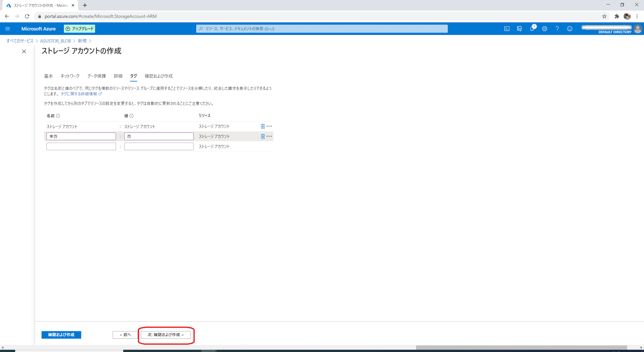Click the horizontal scrollbar thumb at bottom
Screen dimensions: 644x352
coord(521,347)
